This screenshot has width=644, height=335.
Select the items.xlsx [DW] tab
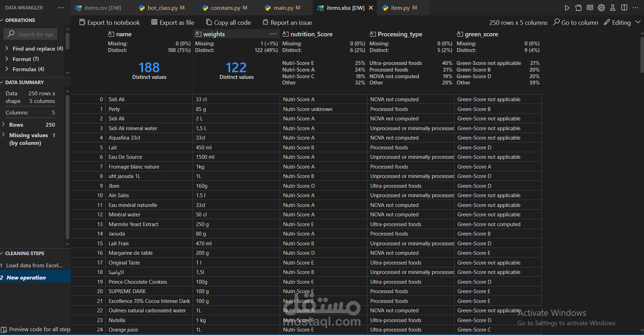coord(345,8)
